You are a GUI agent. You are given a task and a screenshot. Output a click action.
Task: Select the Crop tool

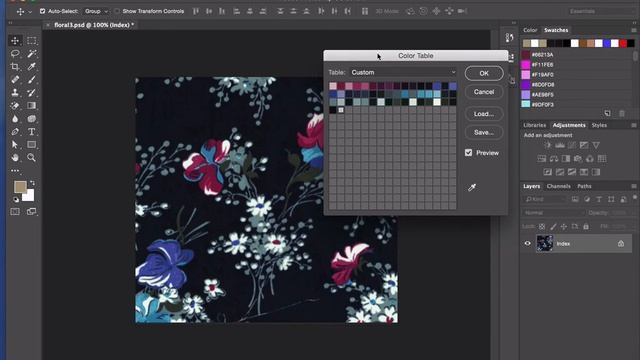pos(15,67)
